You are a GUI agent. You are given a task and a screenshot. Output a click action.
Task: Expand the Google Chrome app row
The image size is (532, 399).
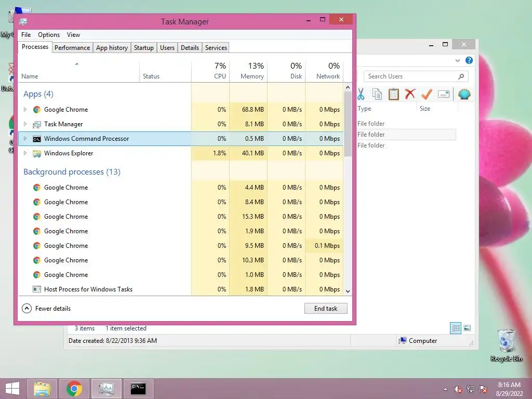[25, 110]
